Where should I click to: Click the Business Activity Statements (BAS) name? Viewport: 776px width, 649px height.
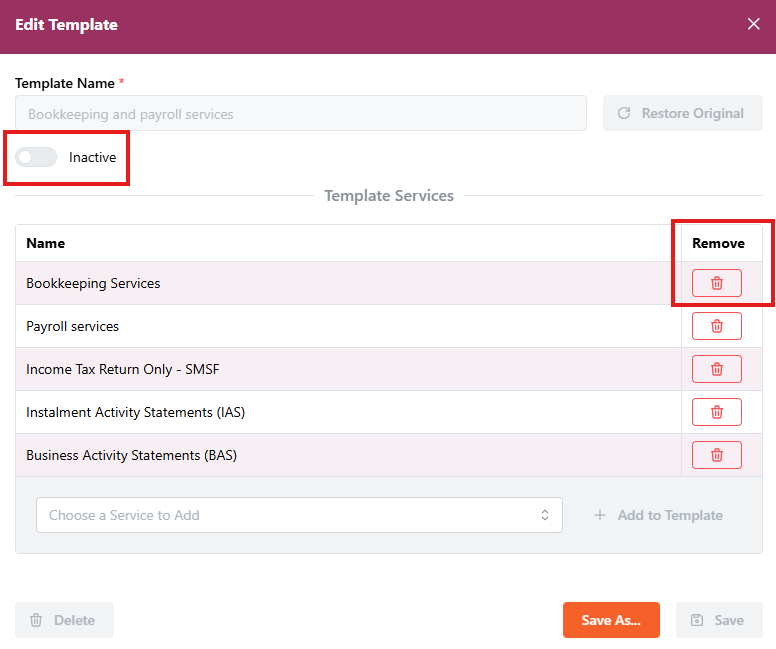pos(131,455)
